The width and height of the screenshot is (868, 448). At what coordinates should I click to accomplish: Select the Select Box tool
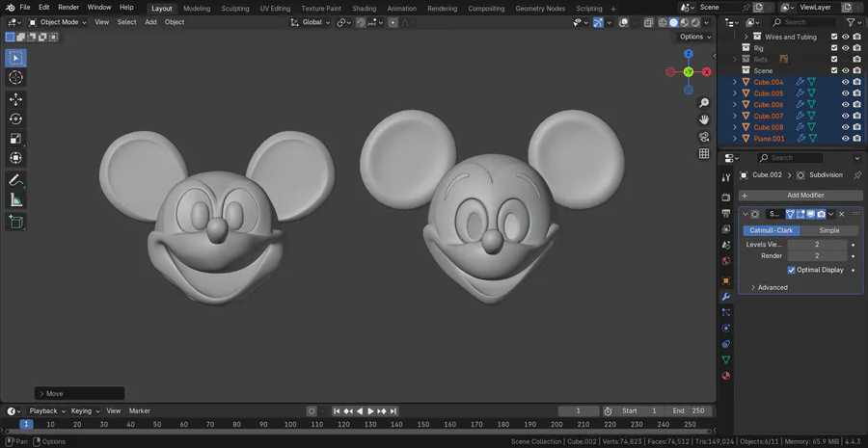[16, 58]
